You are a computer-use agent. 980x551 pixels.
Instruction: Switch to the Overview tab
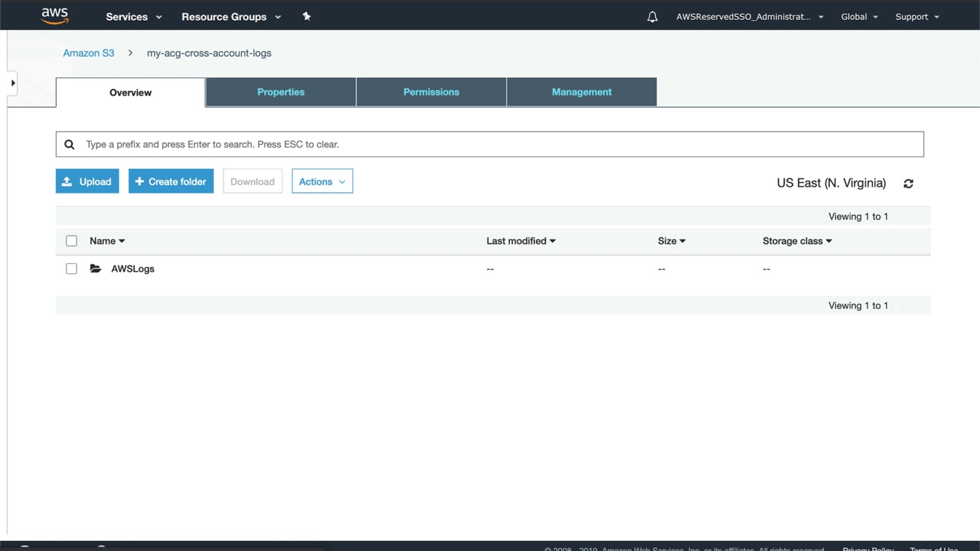pos(130,93)
